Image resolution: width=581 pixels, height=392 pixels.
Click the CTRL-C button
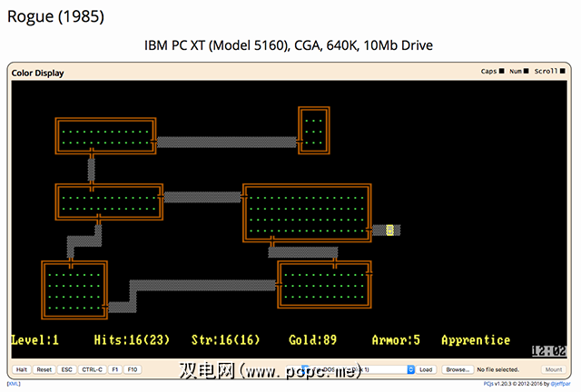pyautogui.click(x=92, y=369)
